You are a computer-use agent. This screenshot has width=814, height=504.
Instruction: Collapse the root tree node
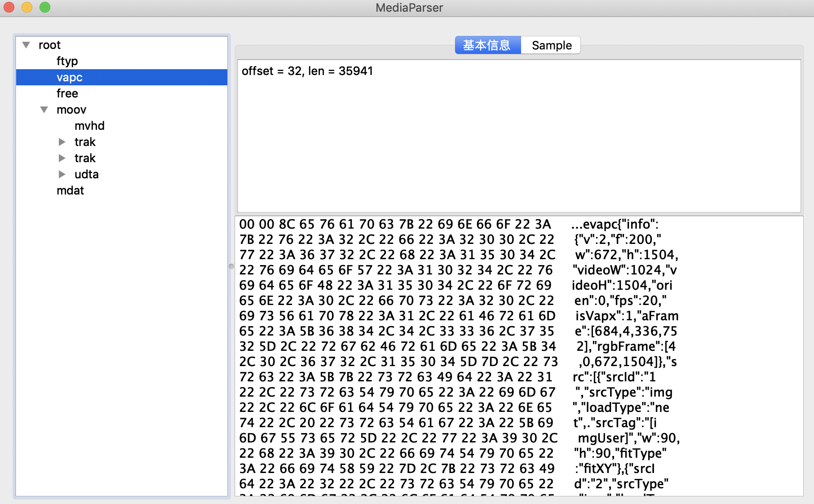coord(27,45)
